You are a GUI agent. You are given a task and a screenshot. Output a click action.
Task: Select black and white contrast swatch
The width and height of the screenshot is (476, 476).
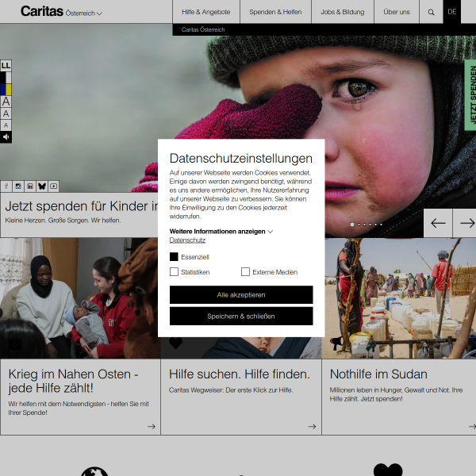click(x=6, y=78)
